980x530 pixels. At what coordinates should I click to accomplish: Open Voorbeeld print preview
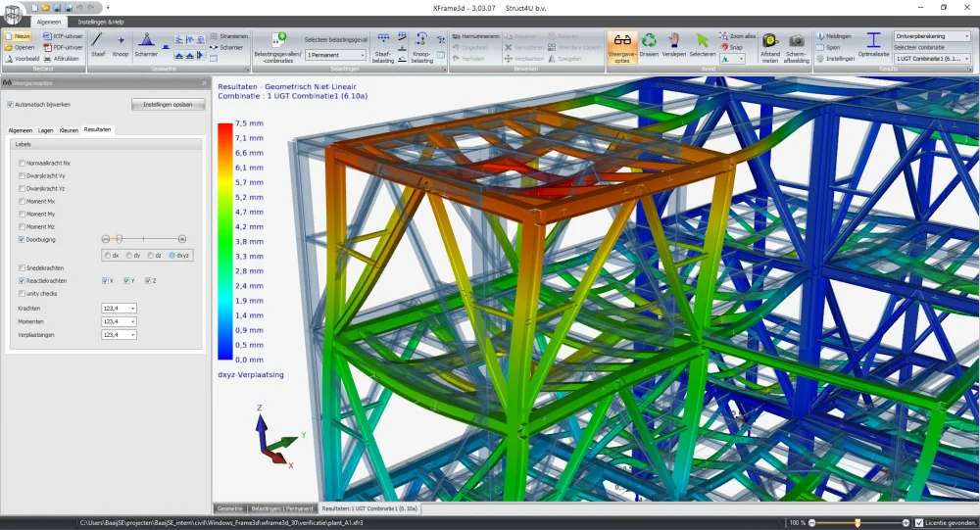point(22,59)
